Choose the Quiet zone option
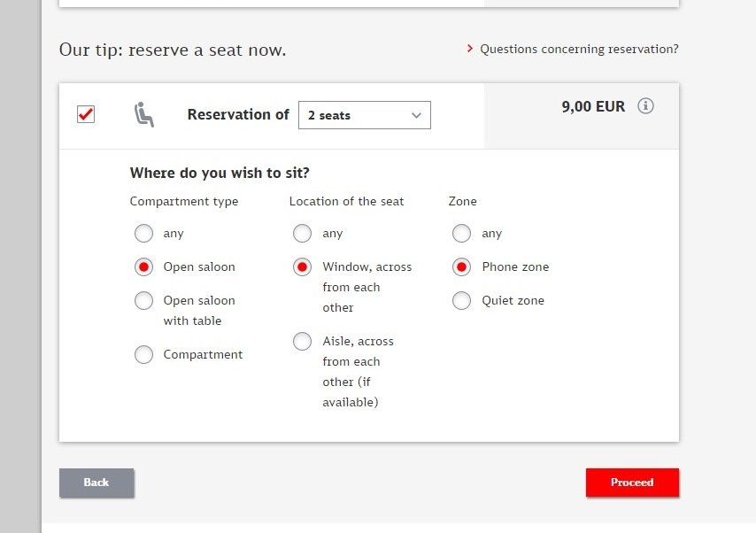Screen dimensions: 756x533 click(x=461, y=300)
